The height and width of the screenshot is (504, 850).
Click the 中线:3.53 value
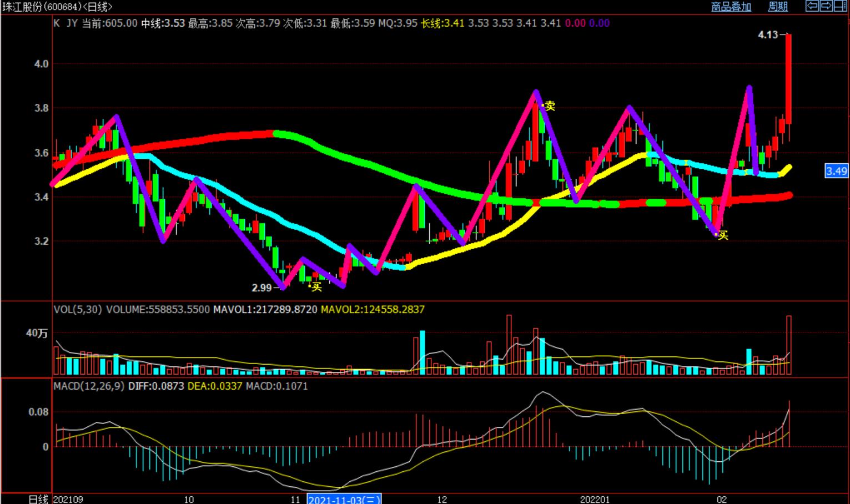(x=163, y=23)
